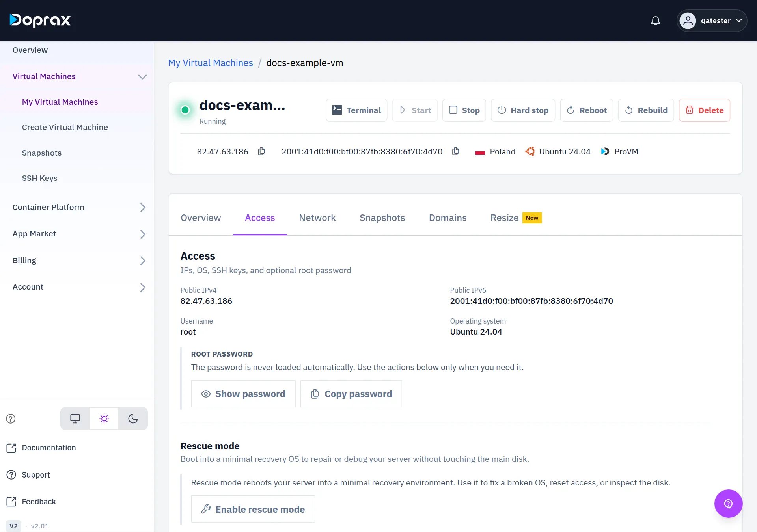
Task: Go to My Virtual Machines breadcrumb
Action: pos(211,63)
